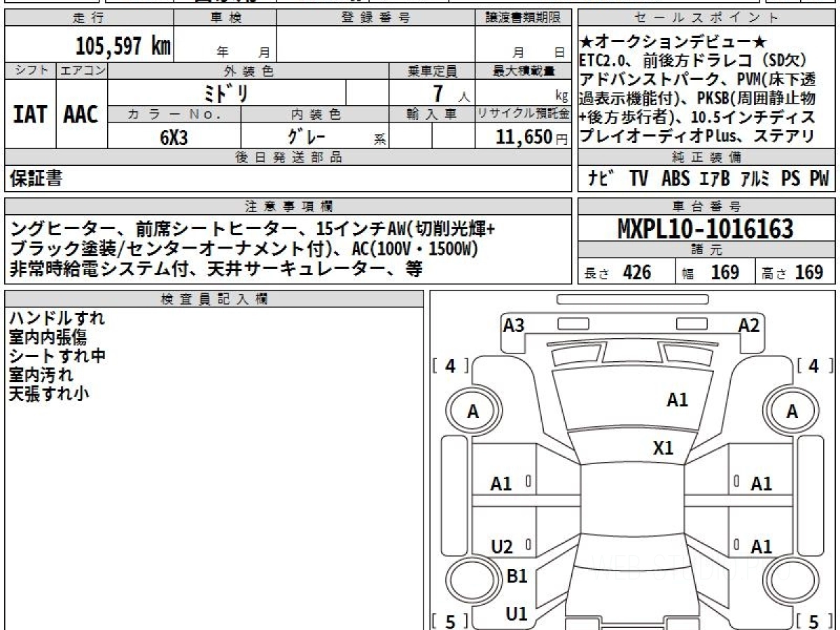Click the 譲渡書類期限 header
The width and height of the screenshot is (840, 630).
tap(523, 18)
